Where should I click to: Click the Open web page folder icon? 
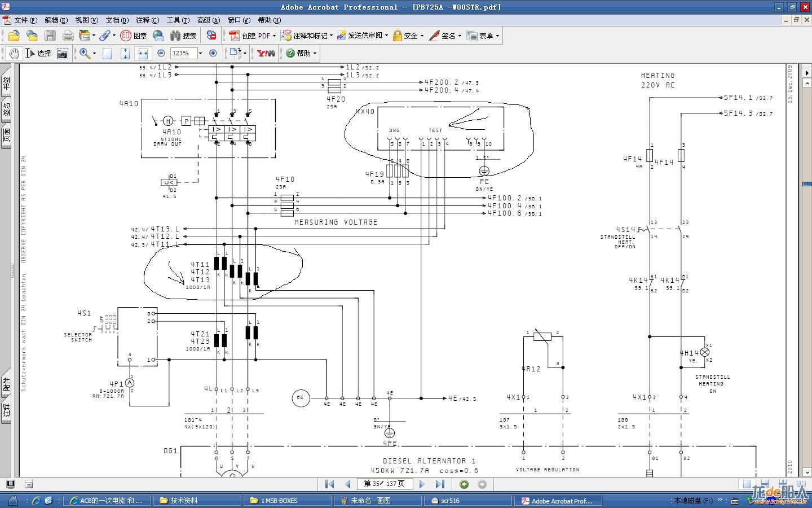tap(32, 36)
